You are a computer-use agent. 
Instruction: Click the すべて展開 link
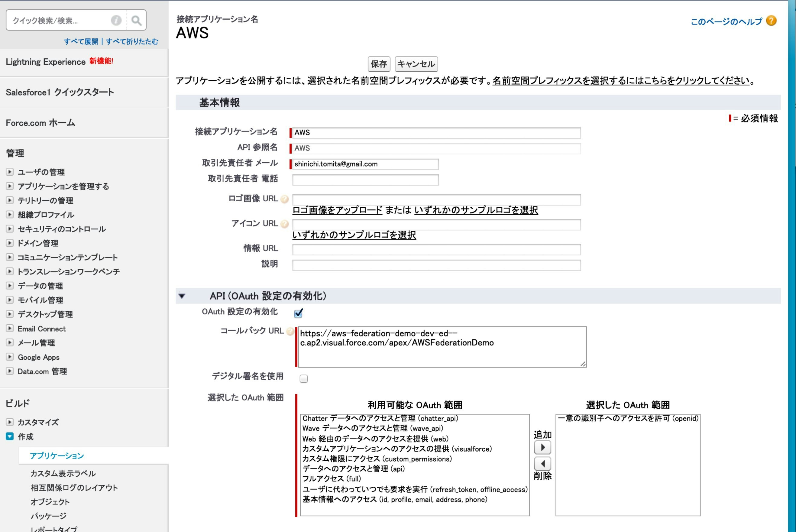click(x=81, y=41)
